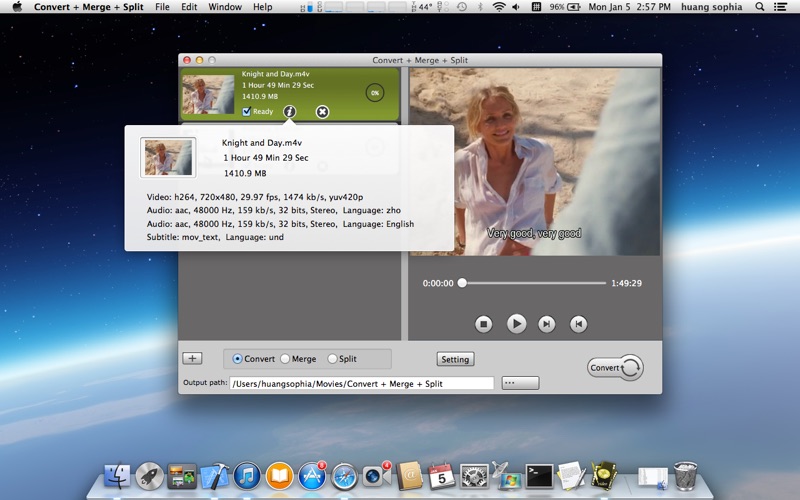Click the battery status indicator
The width and height of the screenshot is (800, 500).
point(565,7)
